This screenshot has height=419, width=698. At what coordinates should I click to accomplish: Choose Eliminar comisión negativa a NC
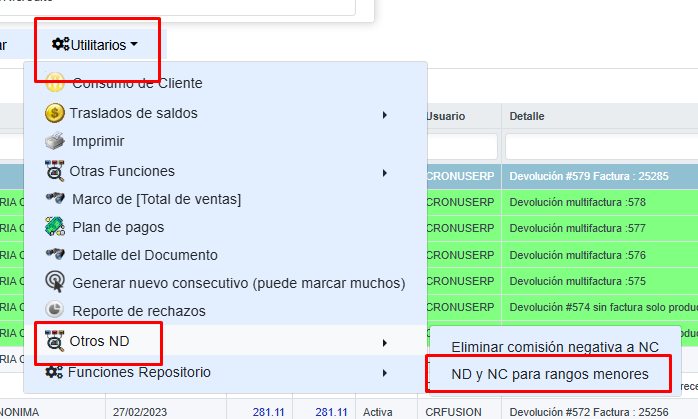click(554, 347)
